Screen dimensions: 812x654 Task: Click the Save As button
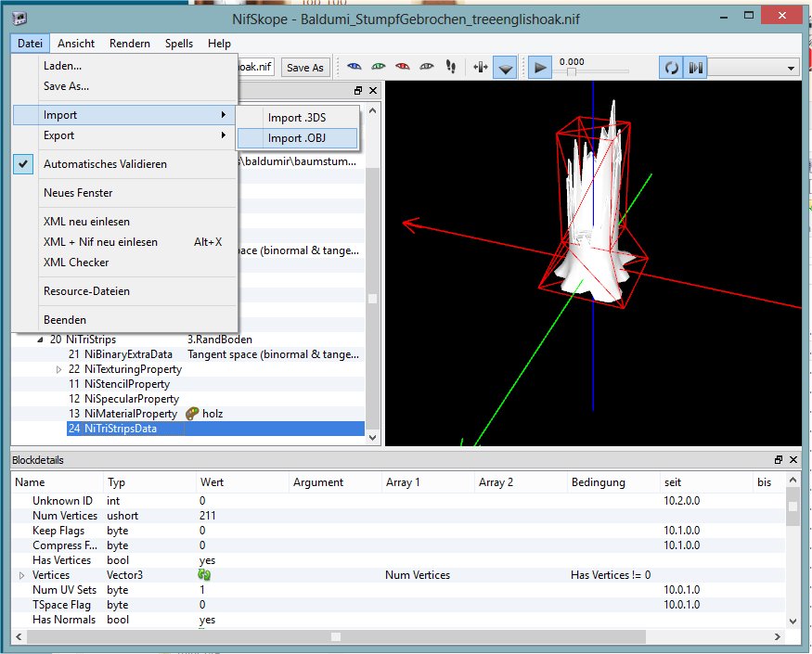pyautogui.click(x=305, y=68)
